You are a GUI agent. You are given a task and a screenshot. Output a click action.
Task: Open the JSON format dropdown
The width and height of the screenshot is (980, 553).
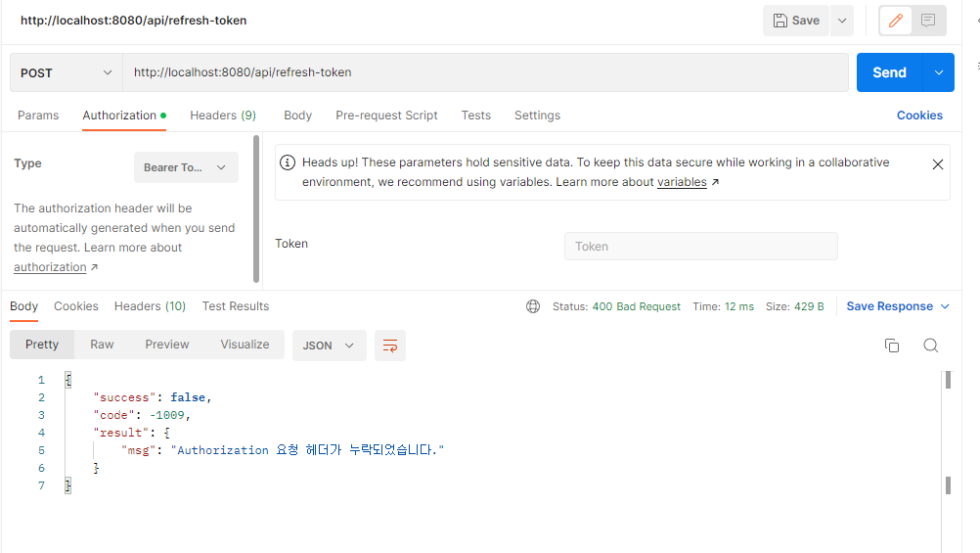329,346
